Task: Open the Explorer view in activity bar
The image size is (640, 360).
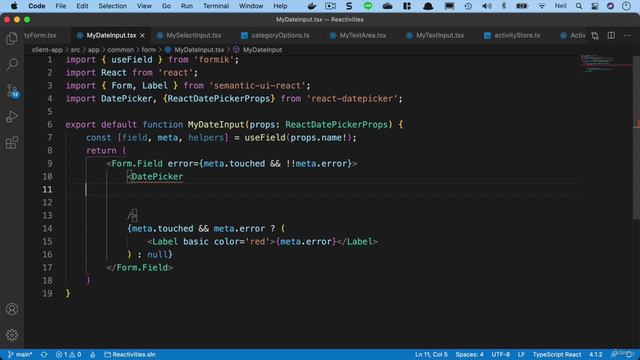Action: [12, 38]
